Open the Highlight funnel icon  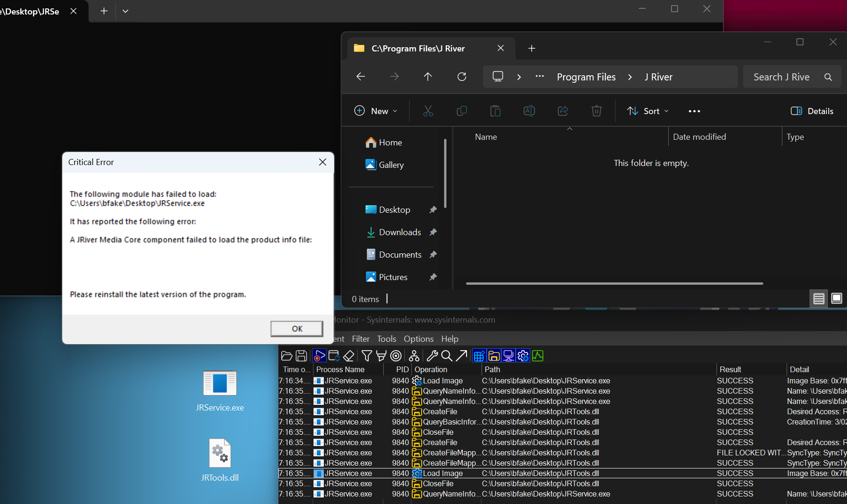380,356
